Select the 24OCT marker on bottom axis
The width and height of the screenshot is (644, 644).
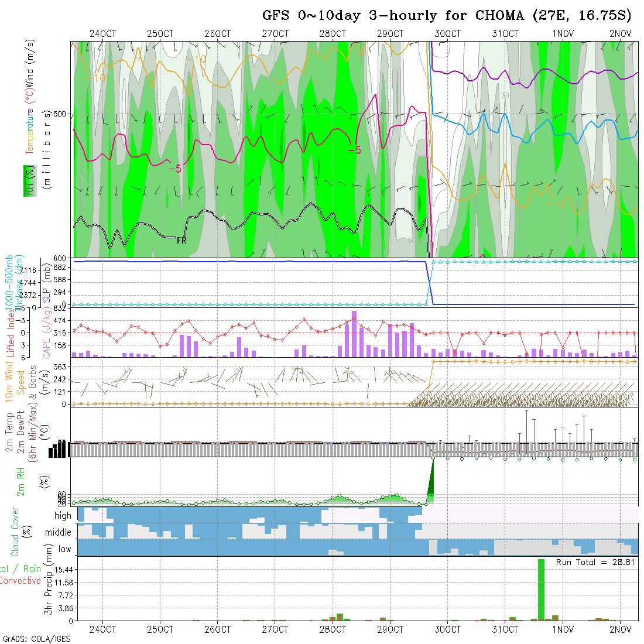(x=102, y=629)
